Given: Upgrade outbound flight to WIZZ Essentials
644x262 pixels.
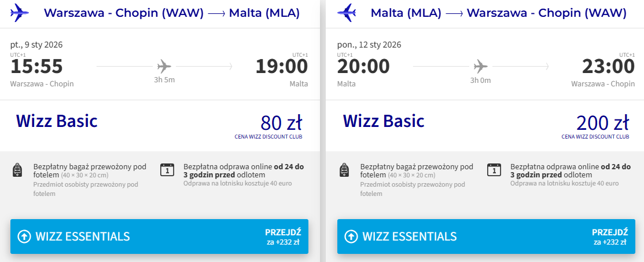Looking at the screenshot, I should pos(159,236).
